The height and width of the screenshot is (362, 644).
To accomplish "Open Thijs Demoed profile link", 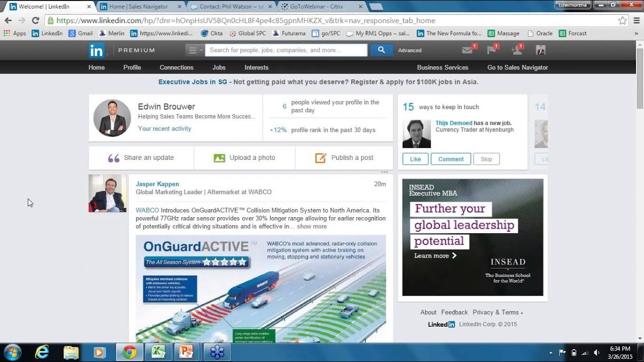I will (454, 123).
